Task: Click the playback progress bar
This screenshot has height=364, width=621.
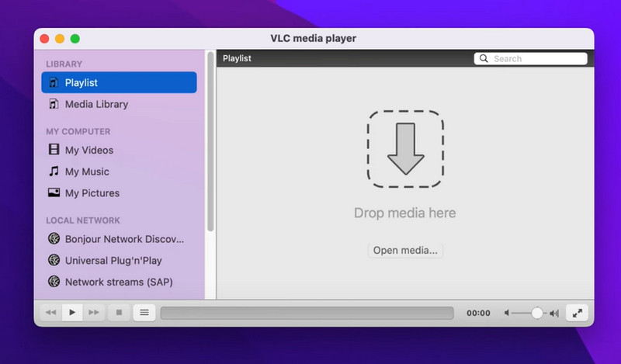Action: tap(307, 313)
